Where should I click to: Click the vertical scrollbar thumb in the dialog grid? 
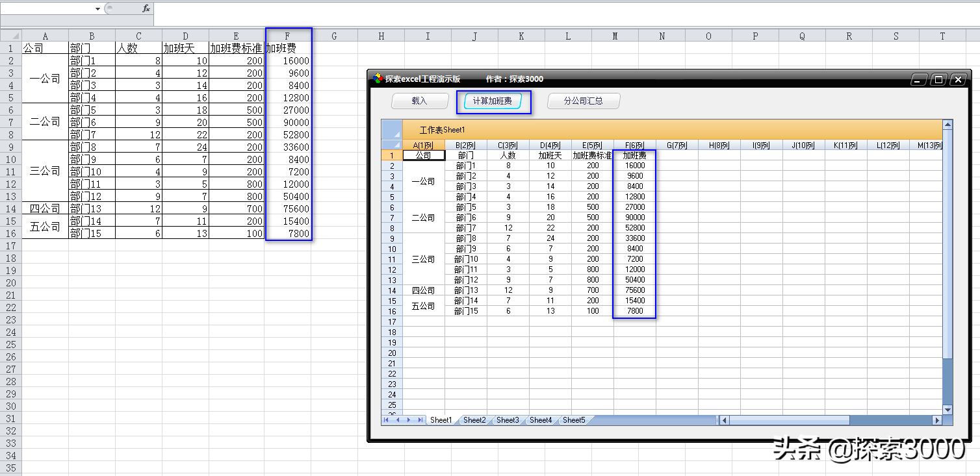click(x=948, y=244)
